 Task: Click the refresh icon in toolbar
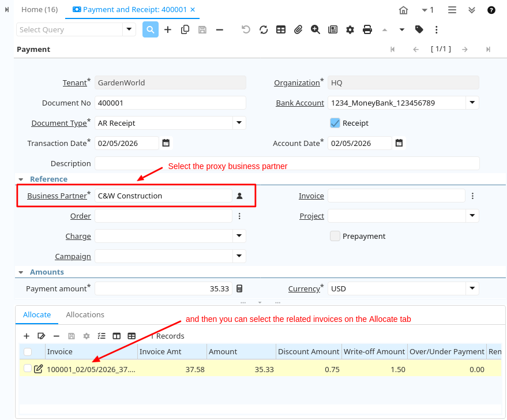[264, 29]
